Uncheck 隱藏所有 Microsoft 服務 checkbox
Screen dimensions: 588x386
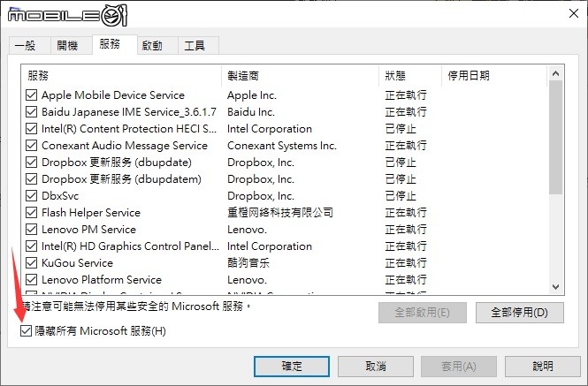click(x=26, y=331)
